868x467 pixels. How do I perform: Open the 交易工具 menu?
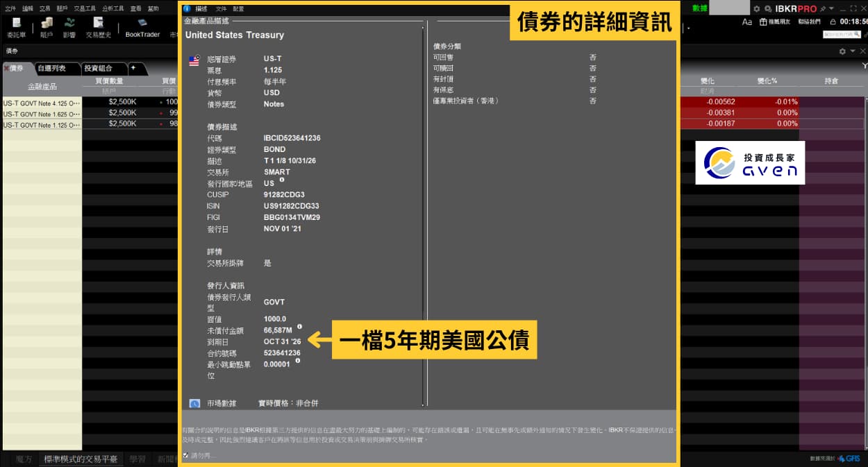pos(85,8)
